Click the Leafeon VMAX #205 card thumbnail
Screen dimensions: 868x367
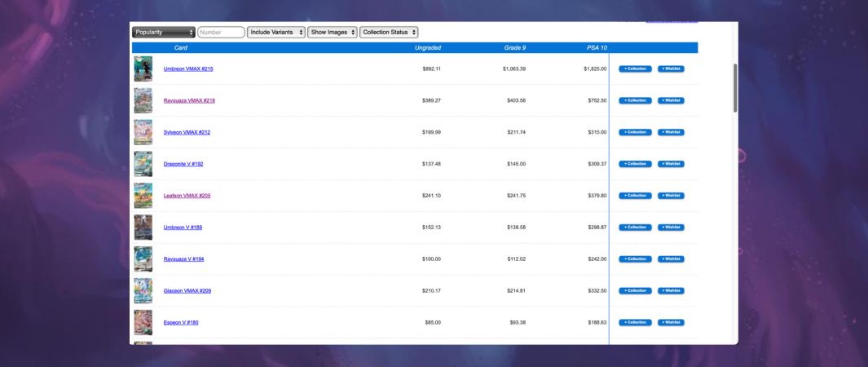(x=143, y=196)
